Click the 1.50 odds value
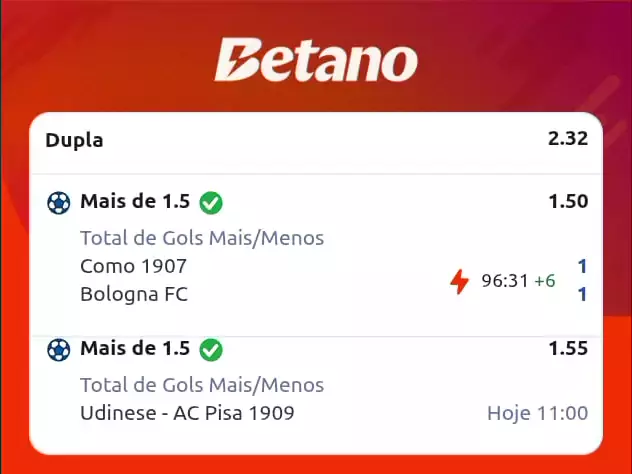Viewport: 632px width, 474px height. point(567,202)
